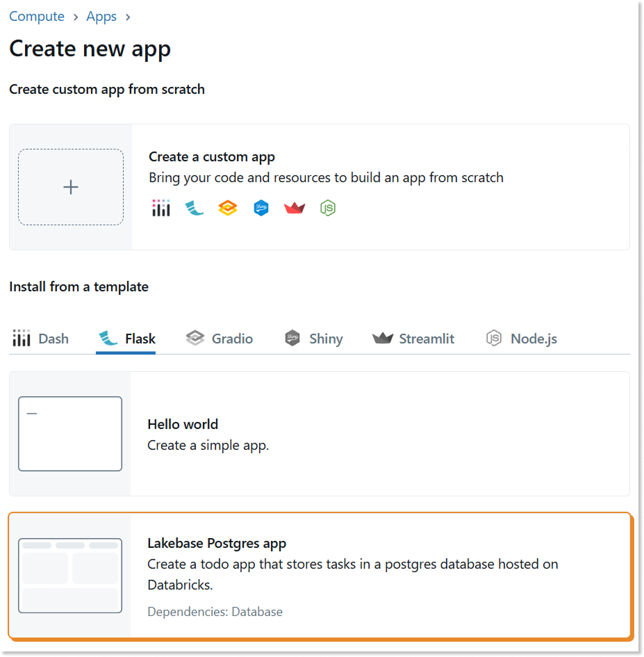This screenshot has width=644, height=657.
Task: Switch to the Streamlit template tab
Action: [x=413, y=339]
